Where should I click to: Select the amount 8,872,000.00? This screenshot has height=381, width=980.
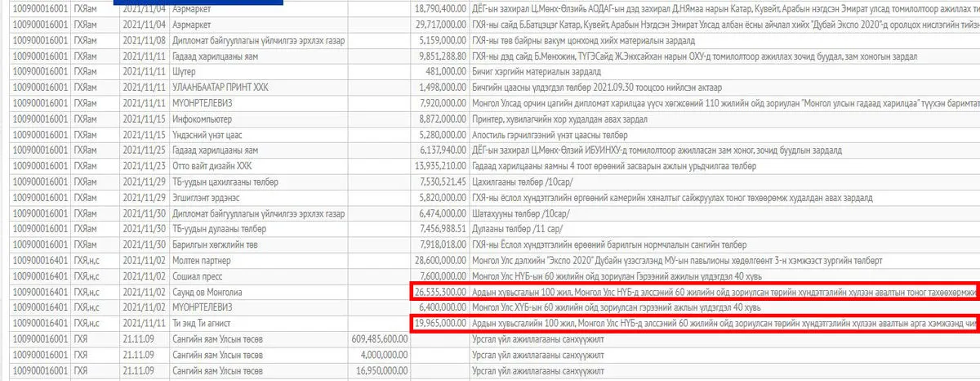pyautogui.click(x=443, y=119)
